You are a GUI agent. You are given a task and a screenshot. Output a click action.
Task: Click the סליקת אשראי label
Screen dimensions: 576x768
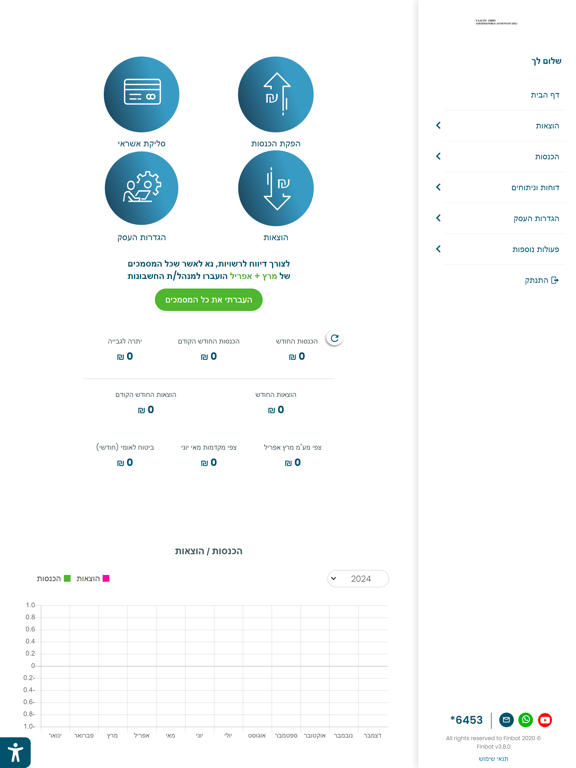[x=142, y=144]
